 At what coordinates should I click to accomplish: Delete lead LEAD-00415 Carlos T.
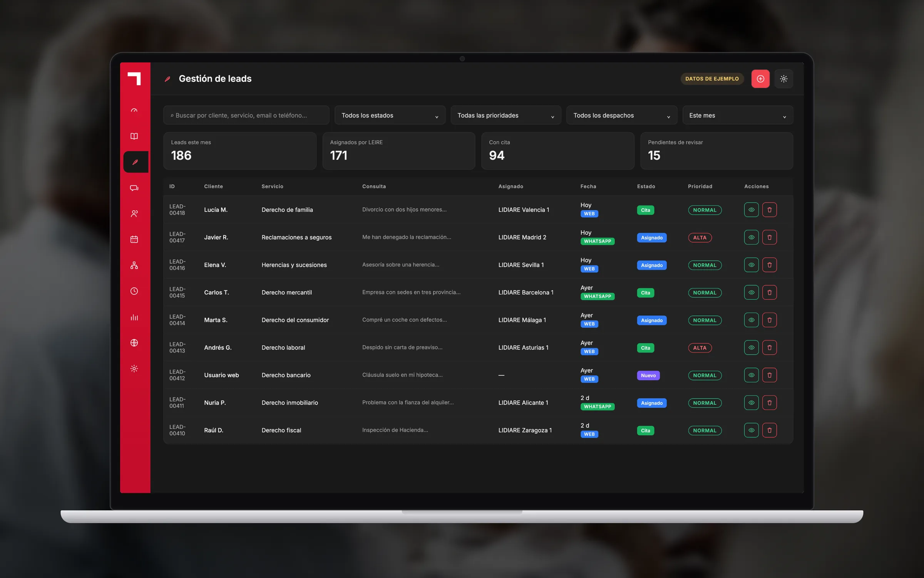pyautogui.click(x=770, y=292)
